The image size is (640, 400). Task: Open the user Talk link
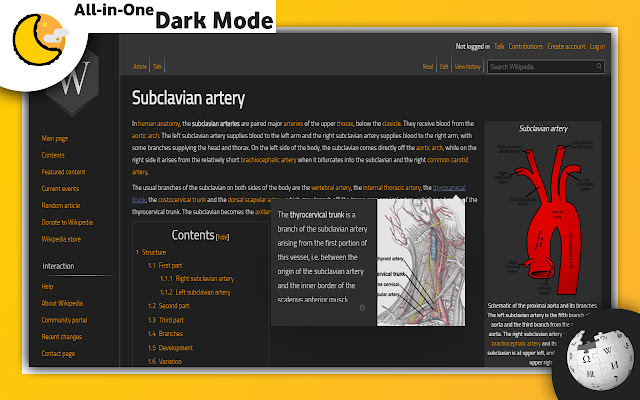(499, 47)
